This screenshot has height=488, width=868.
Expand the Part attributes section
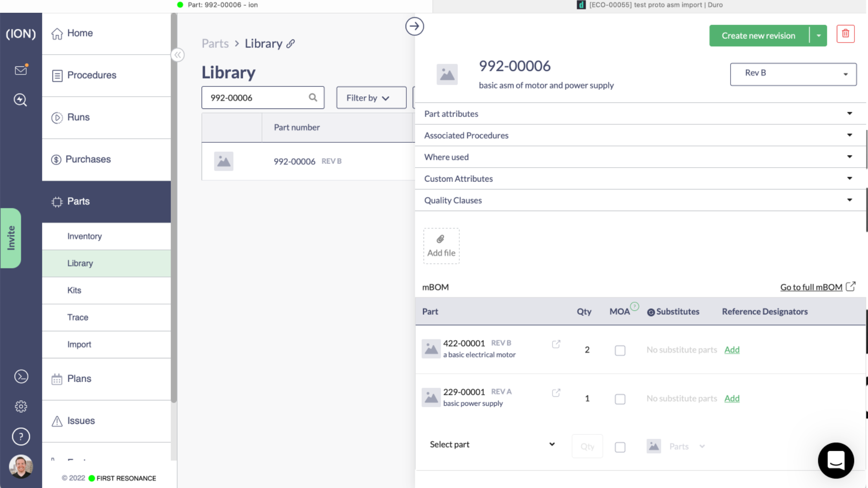tap(640, 114)
